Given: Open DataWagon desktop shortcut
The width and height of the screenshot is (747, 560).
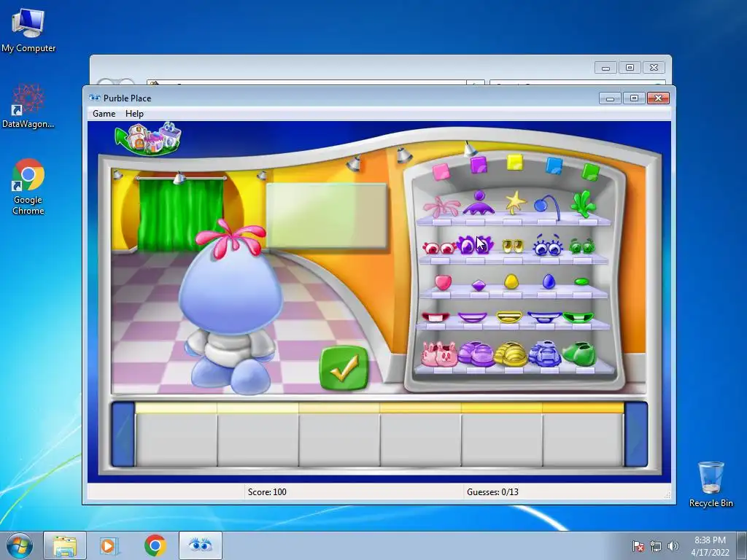Looking at the screenshot, I should (28, 106).
